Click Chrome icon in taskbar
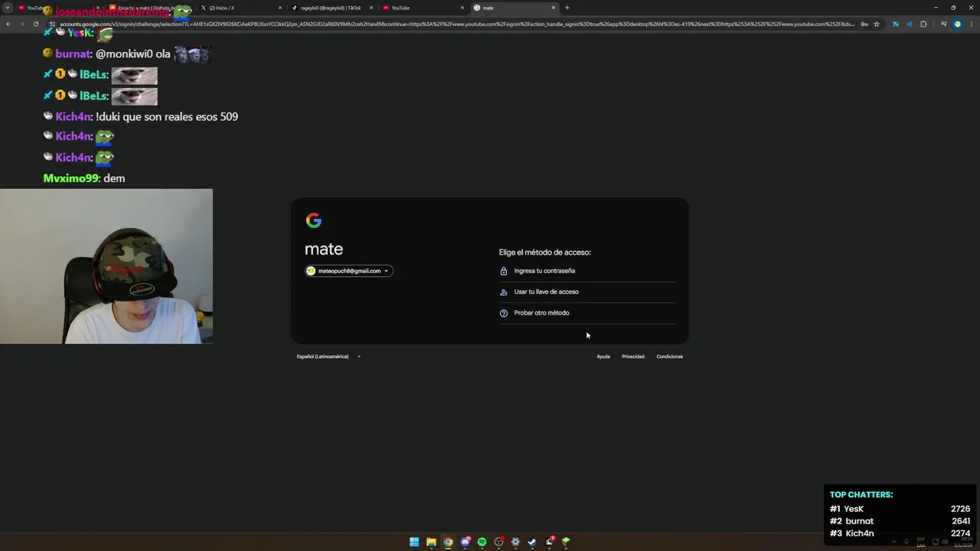980x551 pixels. (448, 542)
